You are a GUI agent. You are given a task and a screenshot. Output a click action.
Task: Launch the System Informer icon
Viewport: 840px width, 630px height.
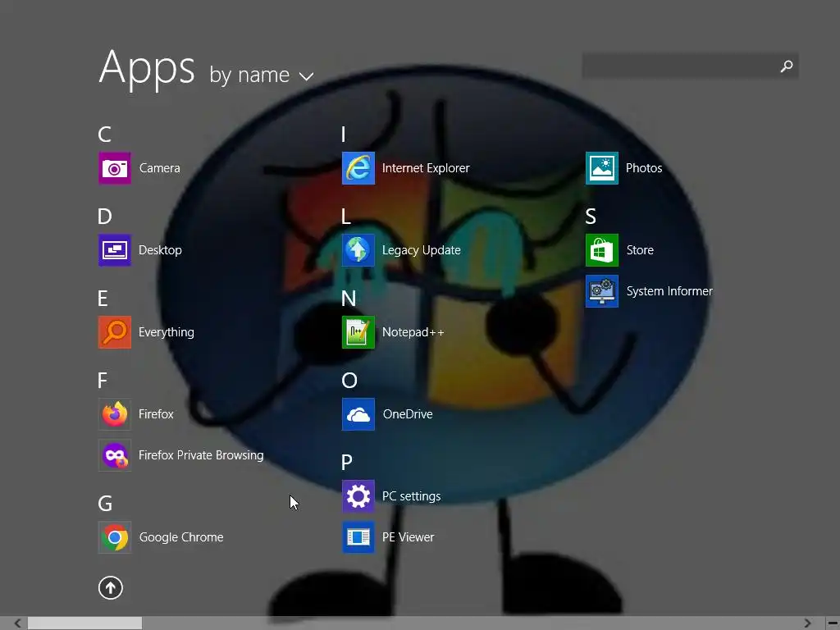click(602, 291)
